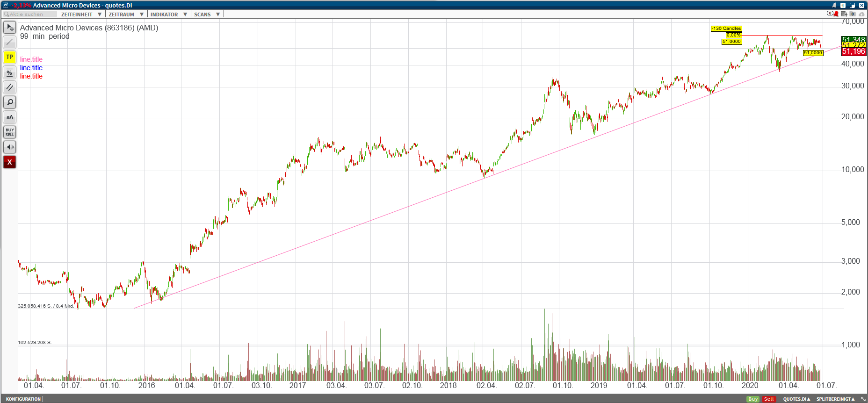Screen dimensions: 868x403
Task: Open the INDIKATOR menu
Action: tap(168, 14)
